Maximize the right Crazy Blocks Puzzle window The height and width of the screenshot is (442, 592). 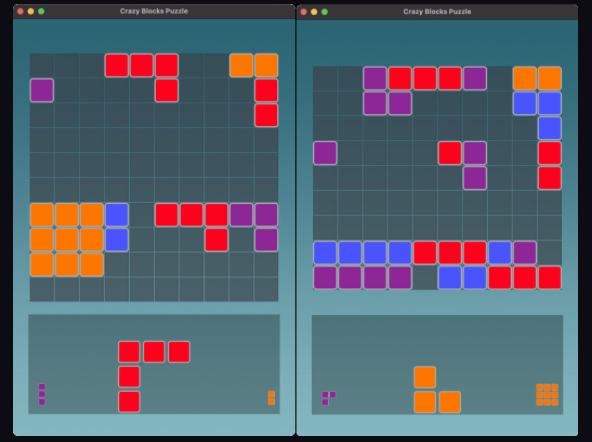click(x=324, y=12)
